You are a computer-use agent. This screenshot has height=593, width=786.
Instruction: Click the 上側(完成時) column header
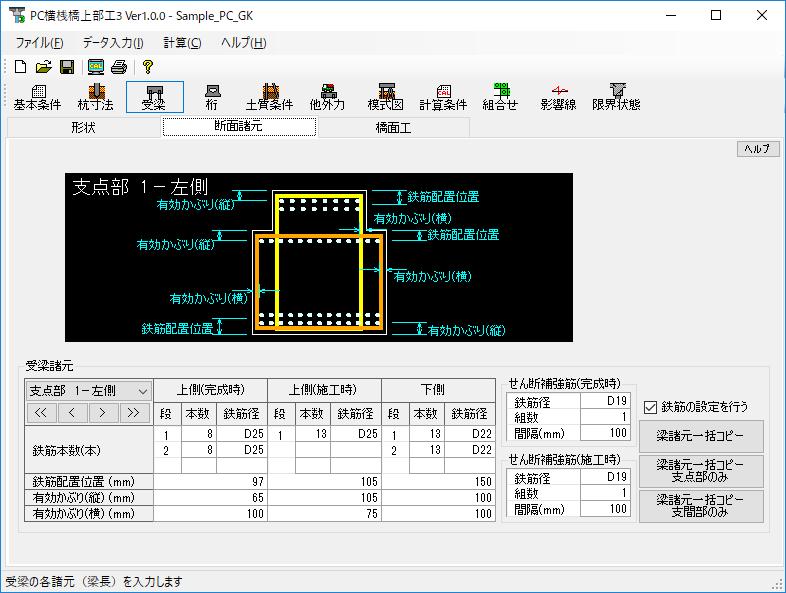(x=211, y=390)
